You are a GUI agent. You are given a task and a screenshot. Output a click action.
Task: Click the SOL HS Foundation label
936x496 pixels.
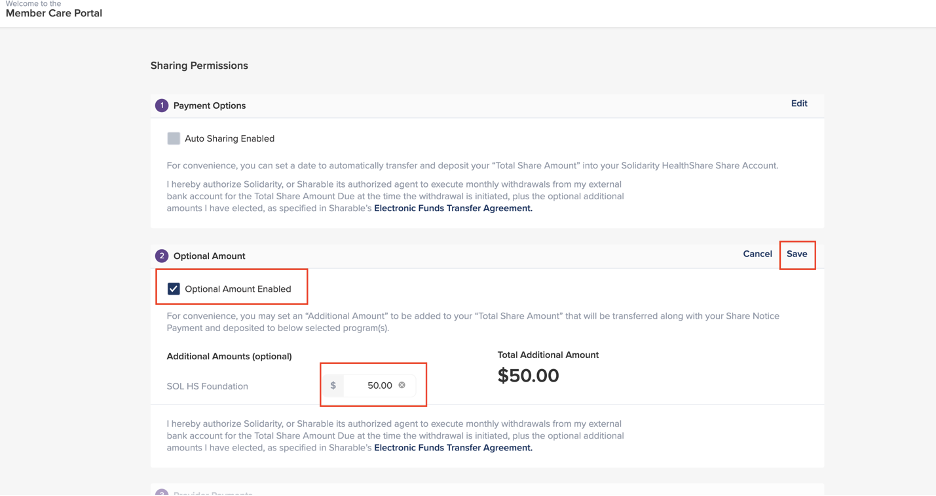coord(207,386)
